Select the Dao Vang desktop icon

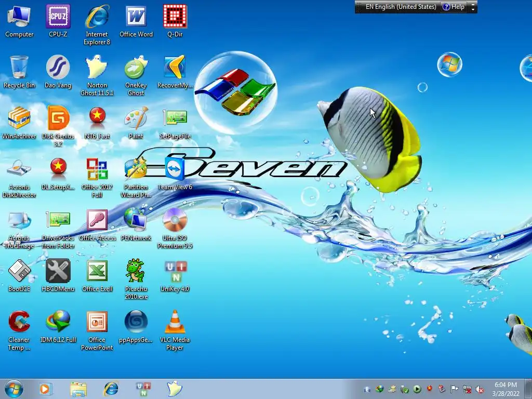tap(58, 72)
